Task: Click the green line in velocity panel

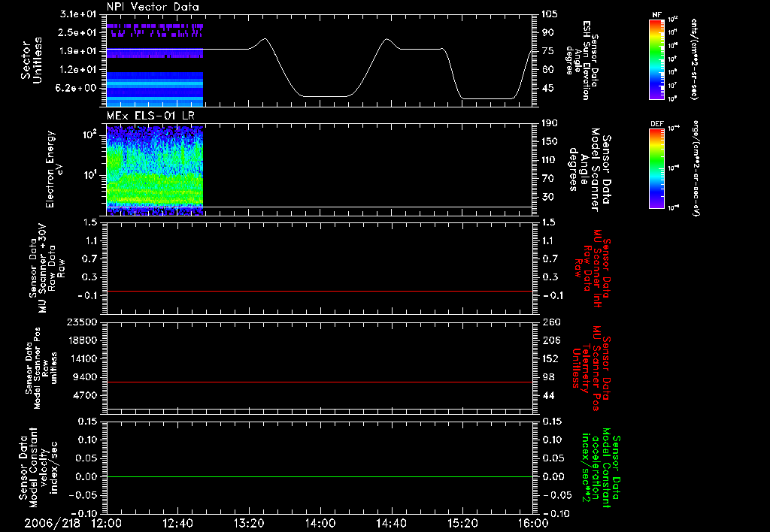Action: pyautogui.click(x=320, y=476)
